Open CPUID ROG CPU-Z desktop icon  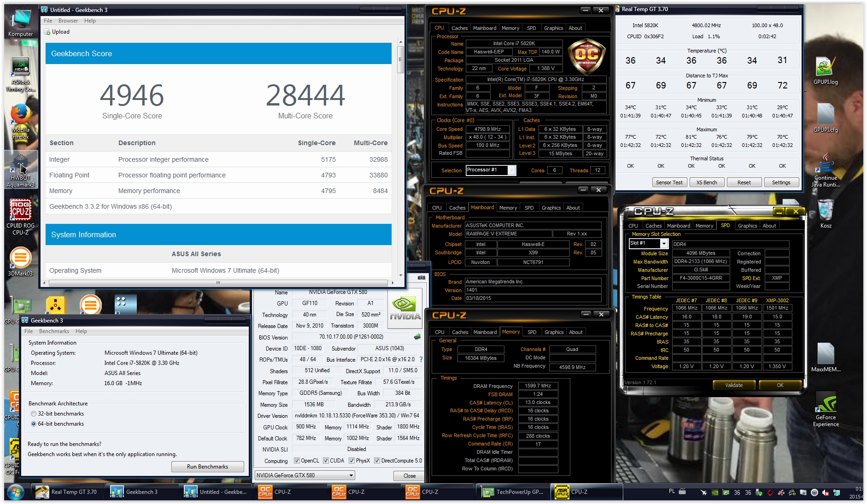point(20,217)
